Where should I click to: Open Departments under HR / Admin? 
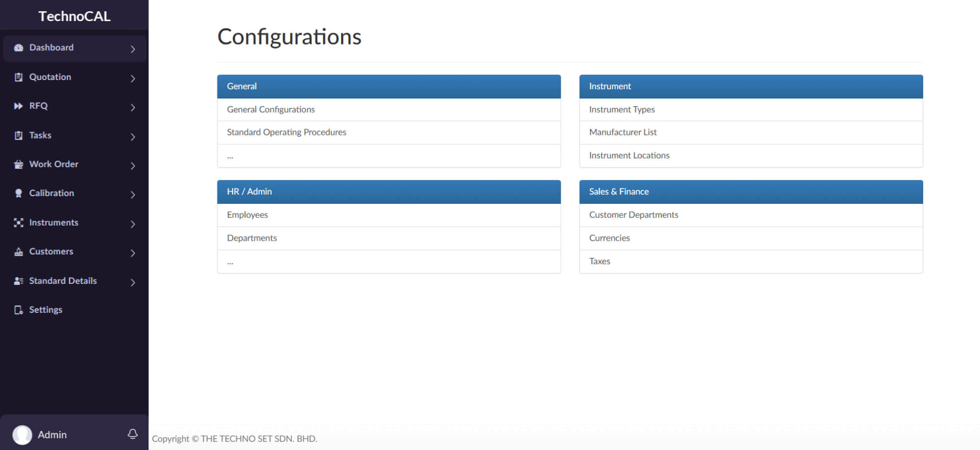coord(252,238)
